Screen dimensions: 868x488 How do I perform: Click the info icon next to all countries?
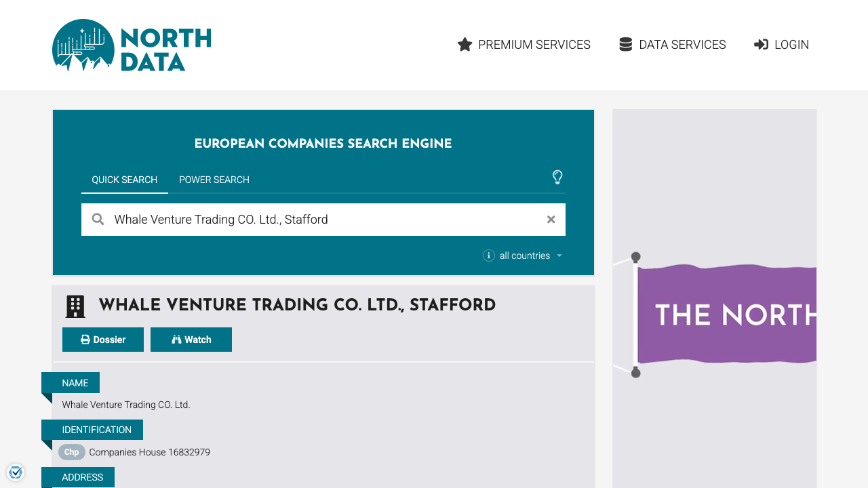pos(488,256)
